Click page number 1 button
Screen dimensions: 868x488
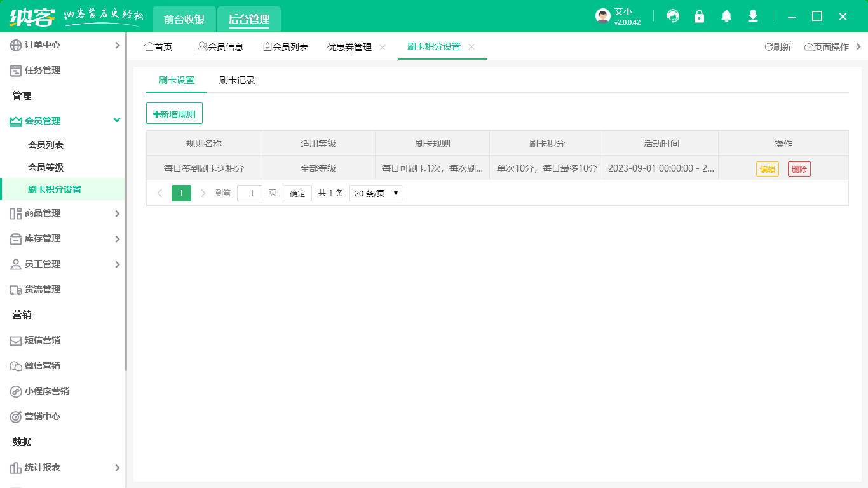pos(181,193)
